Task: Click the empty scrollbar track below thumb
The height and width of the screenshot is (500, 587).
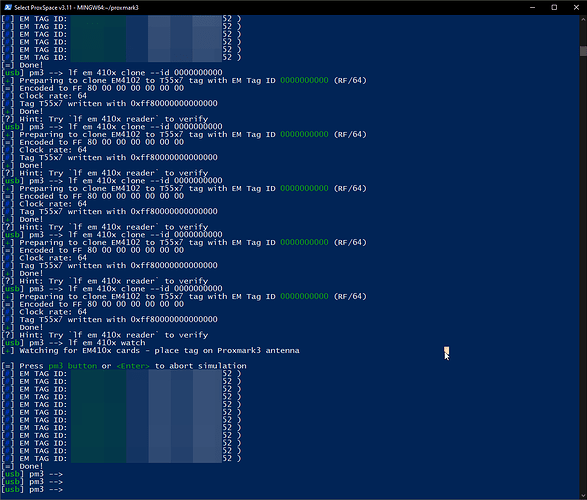Action: pyautogui.click(x=583, y=273)
